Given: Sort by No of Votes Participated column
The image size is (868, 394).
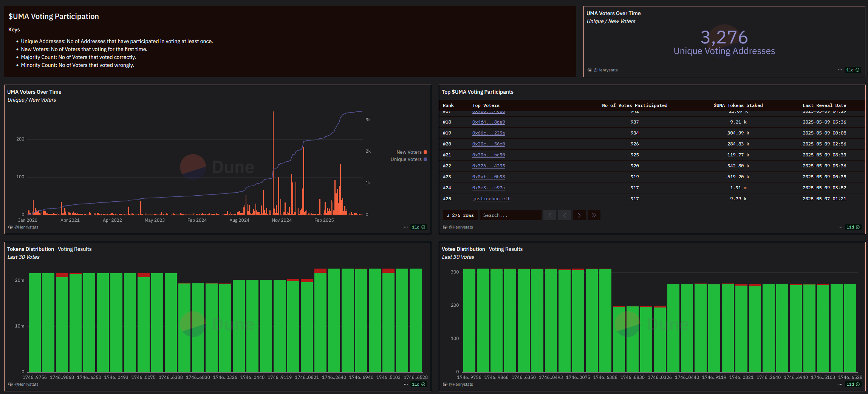Looking at the screenshot, I should pos(634,105).
